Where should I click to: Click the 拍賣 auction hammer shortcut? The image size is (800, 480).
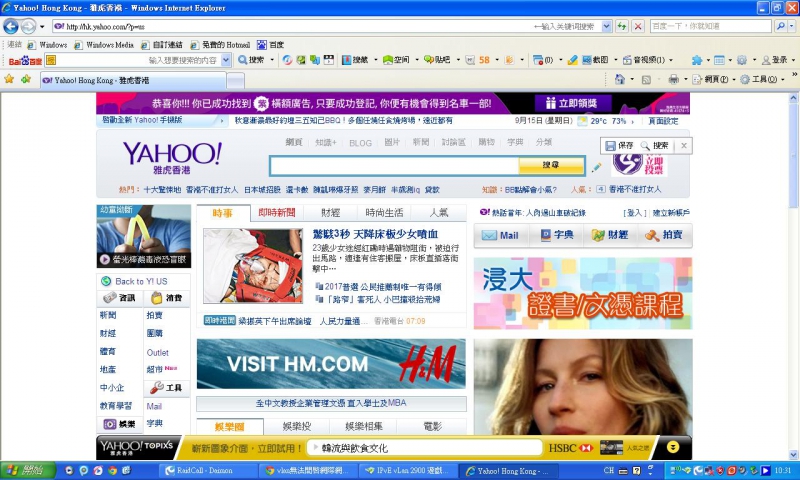point(663,235)
